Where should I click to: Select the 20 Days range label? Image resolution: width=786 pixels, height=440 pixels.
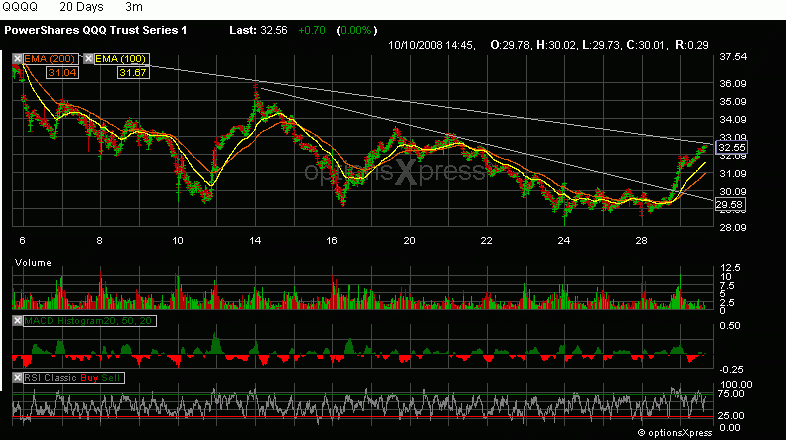click(x=81, y=7)
